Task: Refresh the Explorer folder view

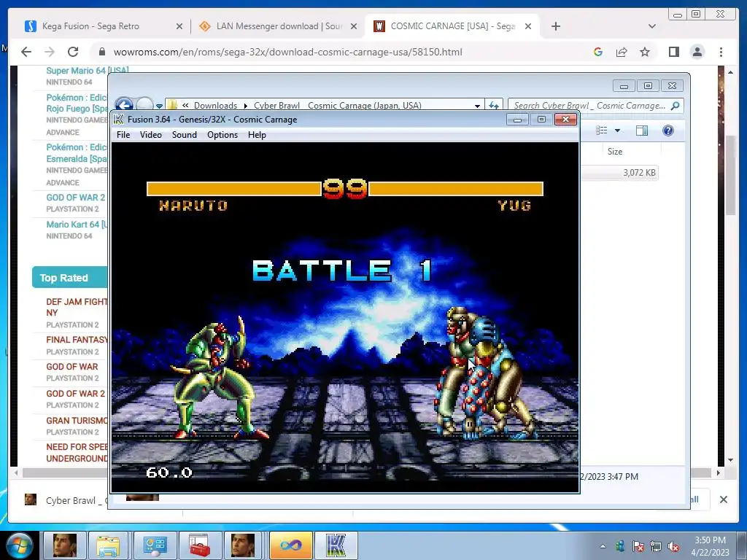Action: point(494,105)
